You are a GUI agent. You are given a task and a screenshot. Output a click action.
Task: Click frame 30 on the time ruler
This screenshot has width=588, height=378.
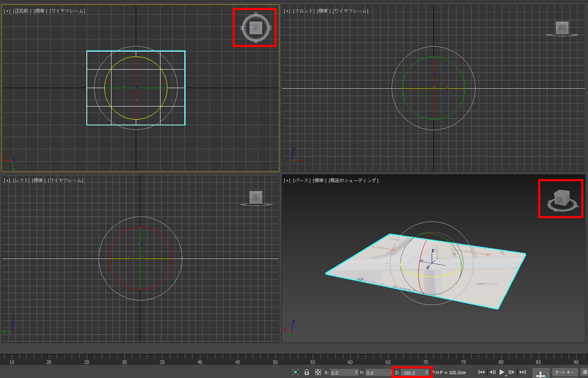124,362
